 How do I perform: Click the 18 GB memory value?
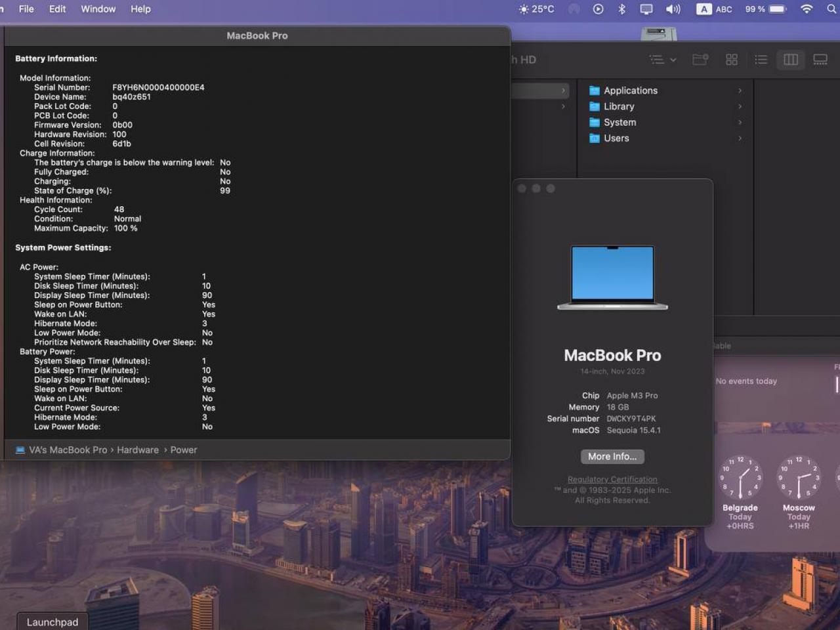click(618, 408)
